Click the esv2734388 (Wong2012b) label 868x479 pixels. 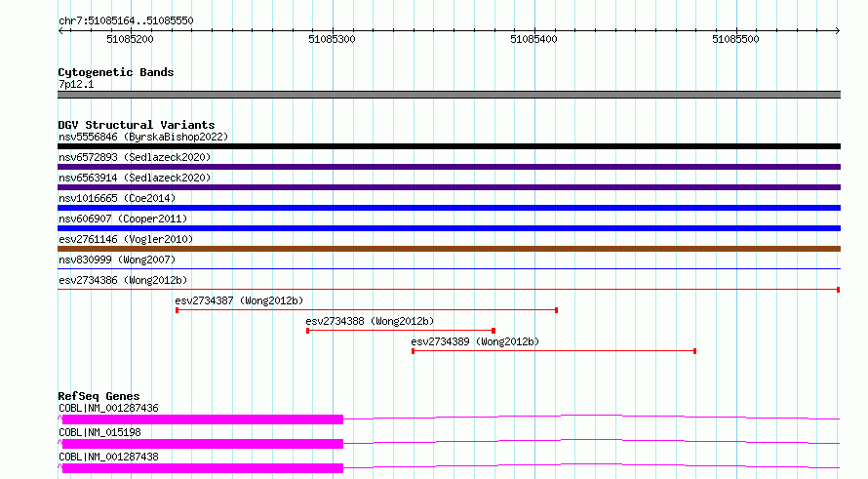[x=370, y=321]
